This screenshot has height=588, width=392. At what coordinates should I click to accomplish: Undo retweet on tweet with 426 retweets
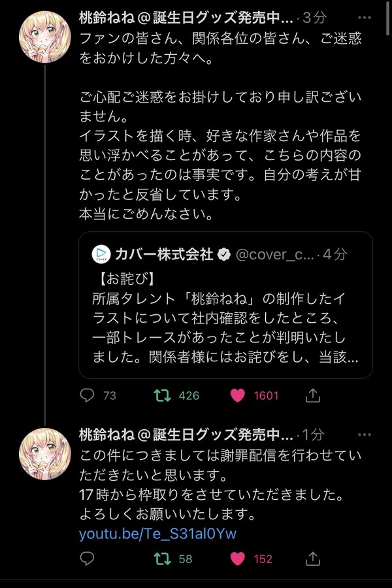click(x=163, y=395)
